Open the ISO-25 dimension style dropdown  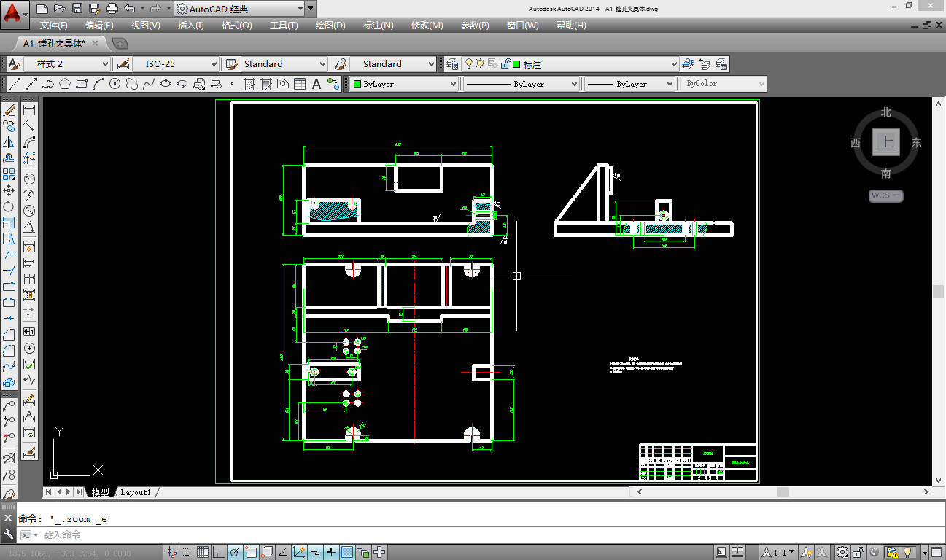click(x=176, y=64)
